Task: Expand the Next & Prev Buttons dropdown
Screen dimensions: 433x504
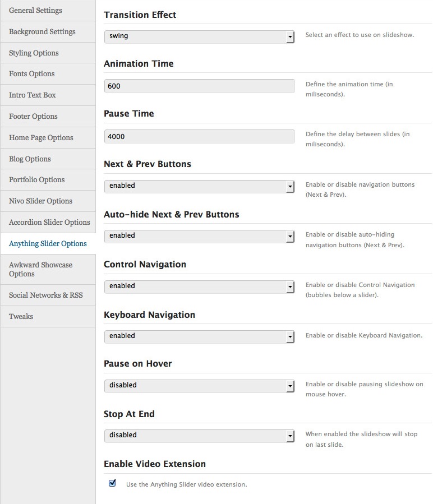Action: click(x=199, y=186)
